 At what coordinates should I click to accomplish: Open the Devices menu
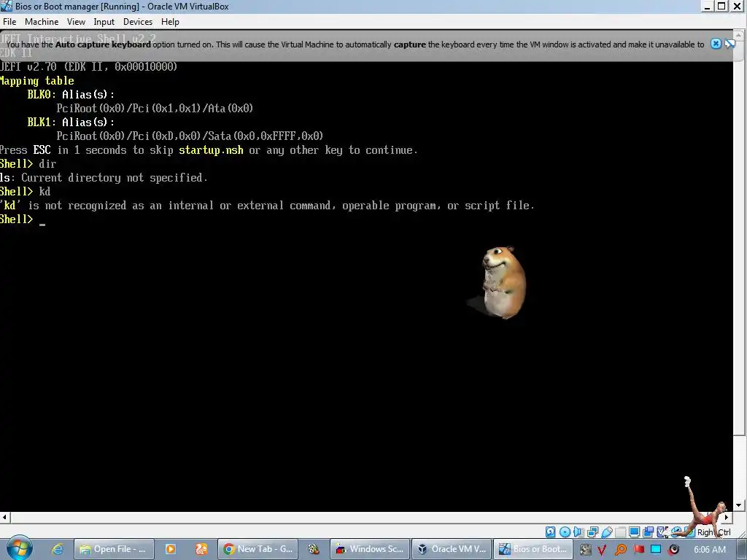coord(138,22)
